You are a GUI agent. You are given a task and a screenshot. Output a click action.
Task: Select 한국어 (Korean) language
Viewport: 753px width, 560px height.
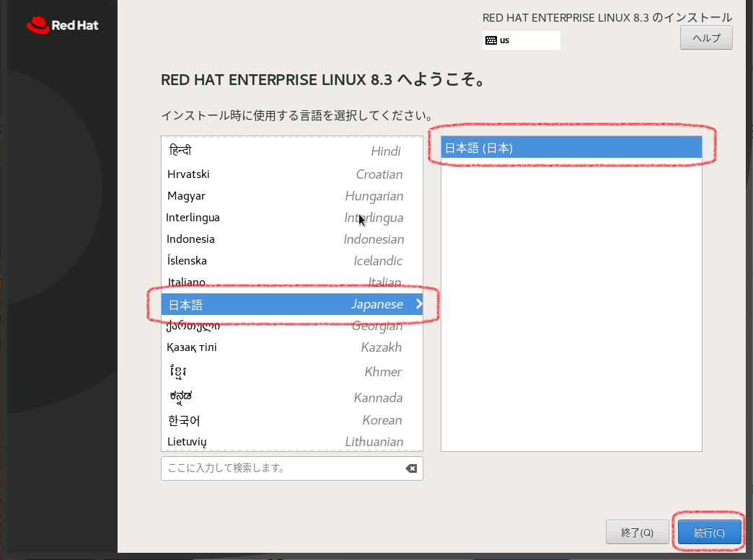292,420
